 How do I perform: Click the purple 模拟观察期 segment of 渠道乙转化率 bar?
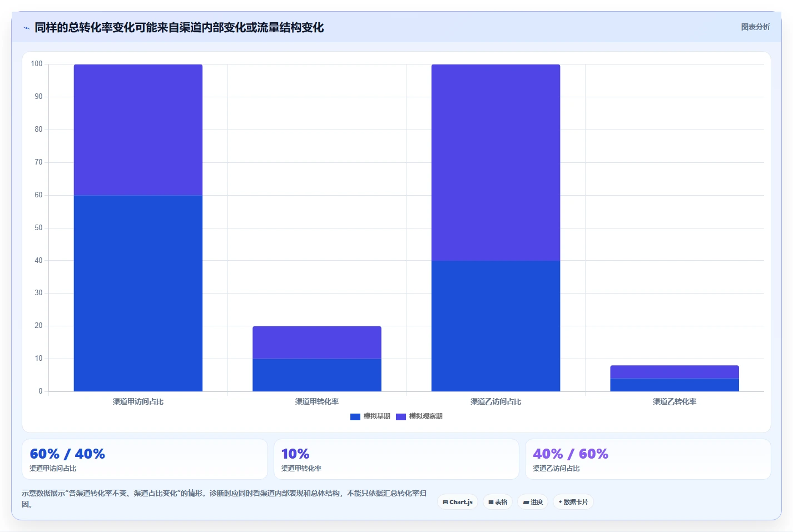675,372
